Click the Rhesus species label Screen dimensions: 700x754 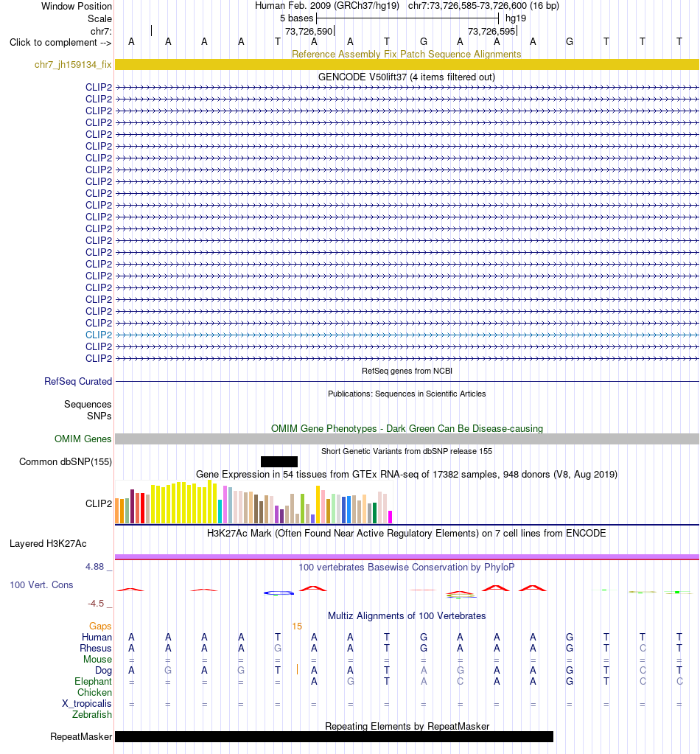tap(96, 648)
